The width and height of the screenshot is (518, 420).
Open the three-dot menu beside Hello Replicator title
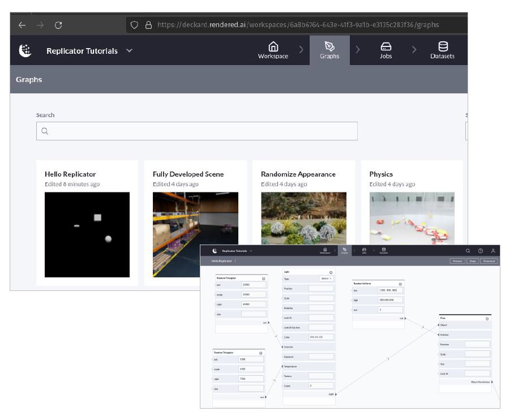[x=235, y=261]
